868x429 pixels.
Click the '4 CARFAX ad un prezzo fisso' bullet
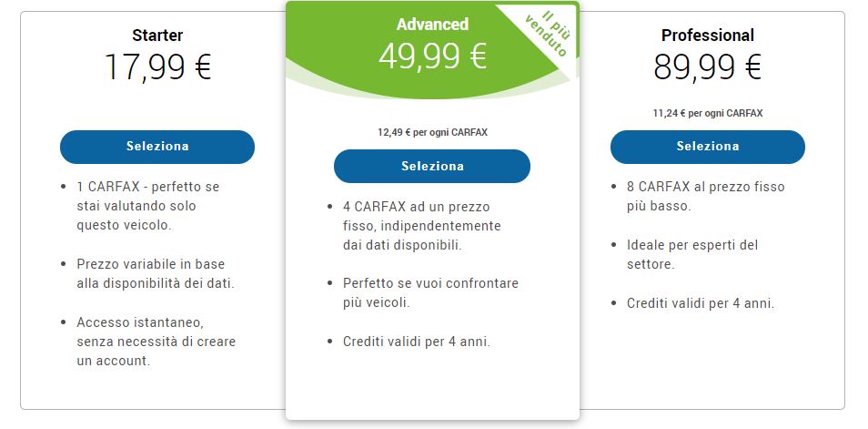[x=422, y=226]
